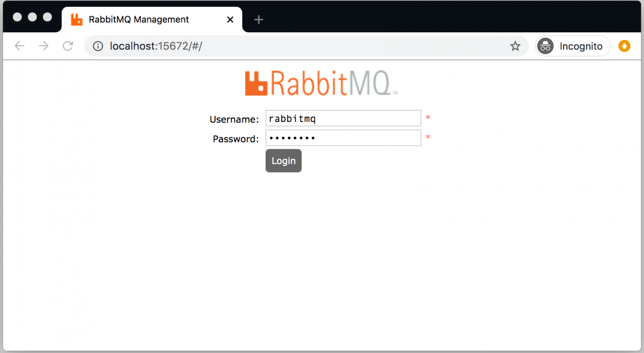Click the back navigation arrow
This screenshot has width=644, height=353.
click(x=19, y=46)
